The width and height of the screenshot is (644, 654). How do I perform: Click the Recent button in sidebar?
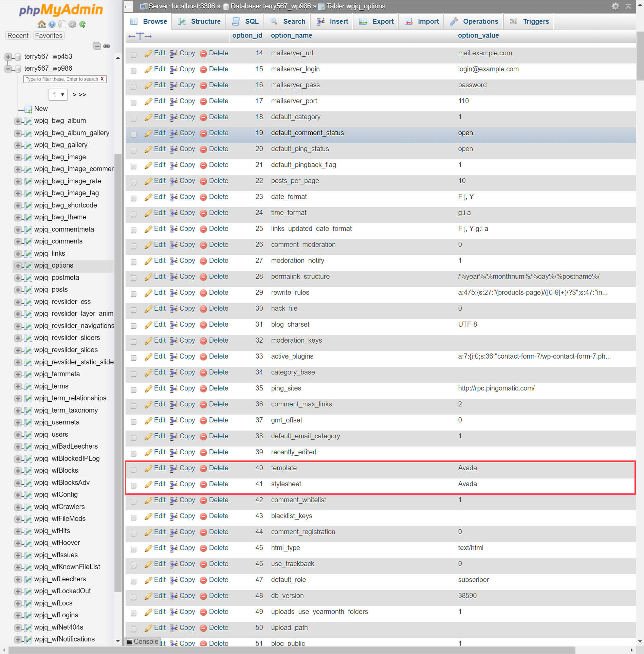[18, 36]
